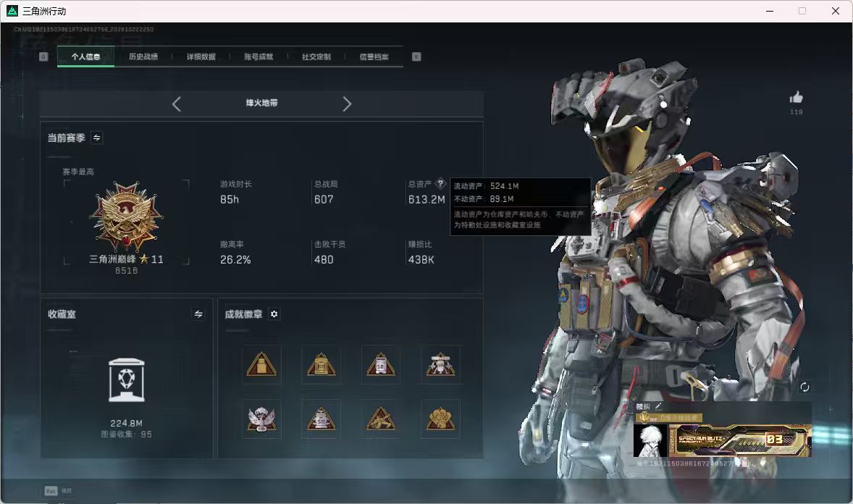This screenshot has height=504, width=853.
Task: Click the 总战局 607 value
Action: click(324, 200)
